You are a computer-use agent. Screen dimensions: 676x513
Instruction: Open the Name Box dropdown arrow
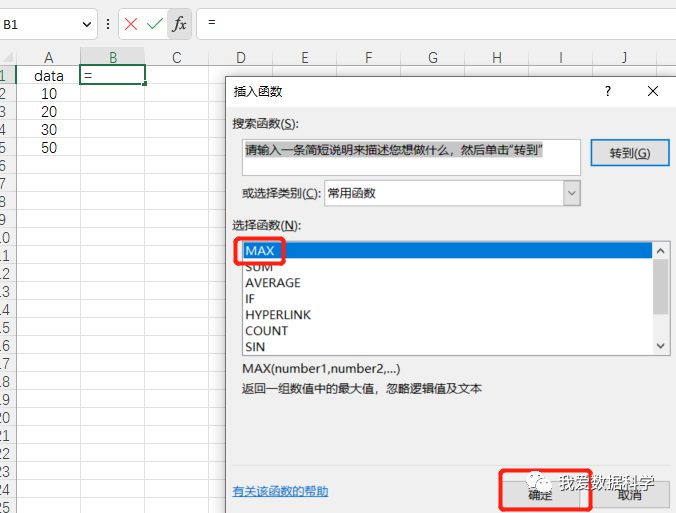point(87,25)
